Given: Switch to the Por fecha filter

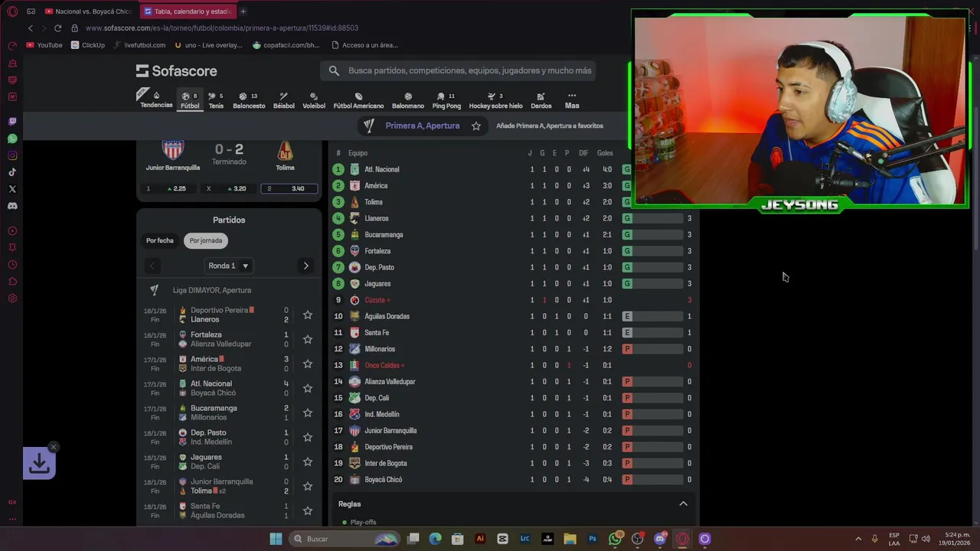Looking at the screenshot, I should tap(160, 240).
